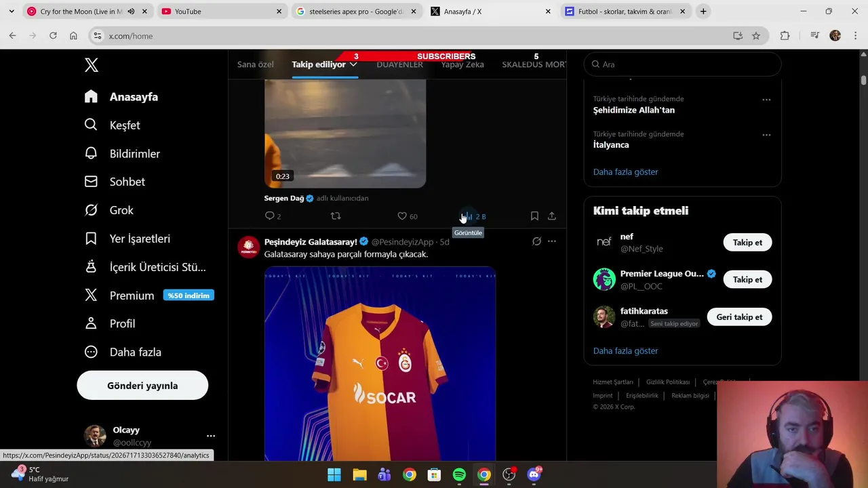Switch to the Futbol - skorlar tab

click(625, 12)
